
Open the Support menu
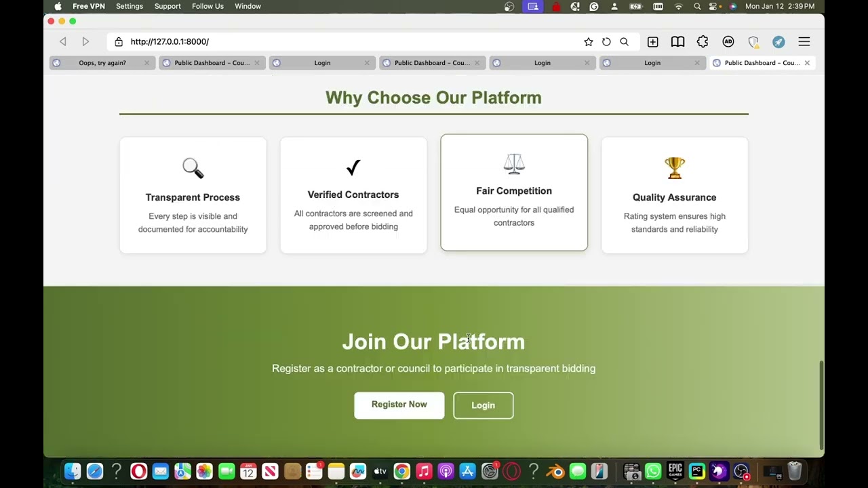coord(167,6)
